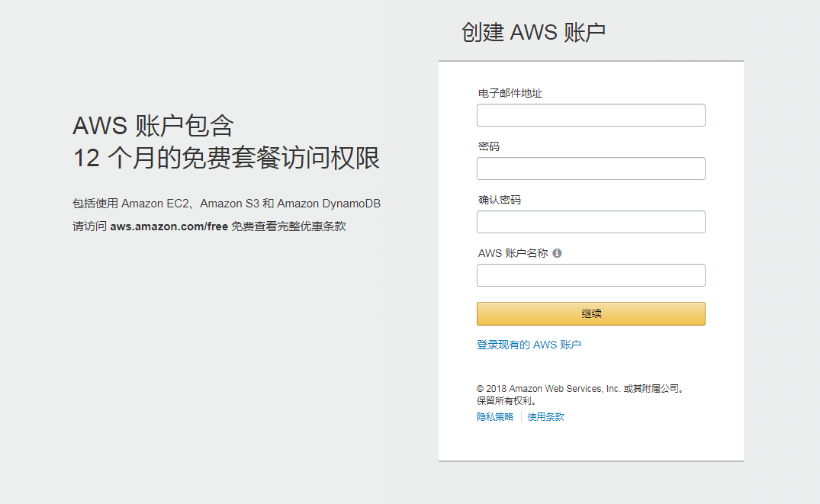The width and height of the screenshot is (820, 504).
Task: Click the 12 个月的免费套餐访问权限 headline
Action: click(227, 158)
